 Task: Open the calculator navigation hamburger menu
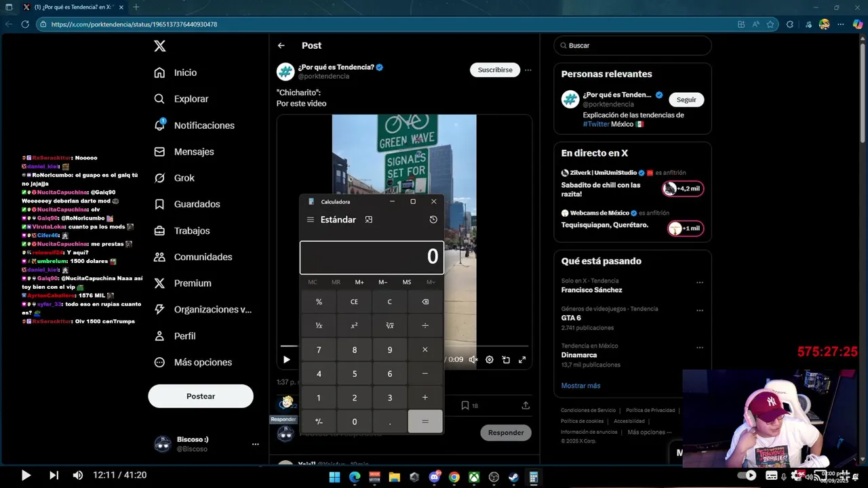click(x=311, y=220)
